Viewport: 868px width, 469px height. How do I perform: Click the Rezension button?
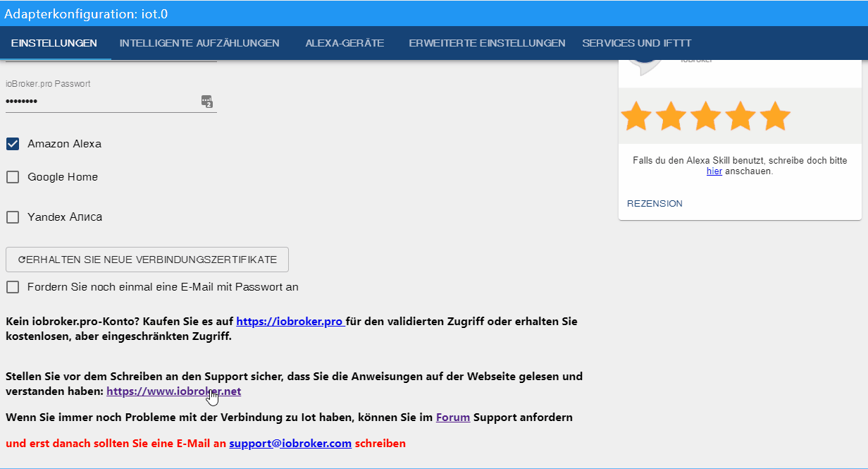click(655, 204)
